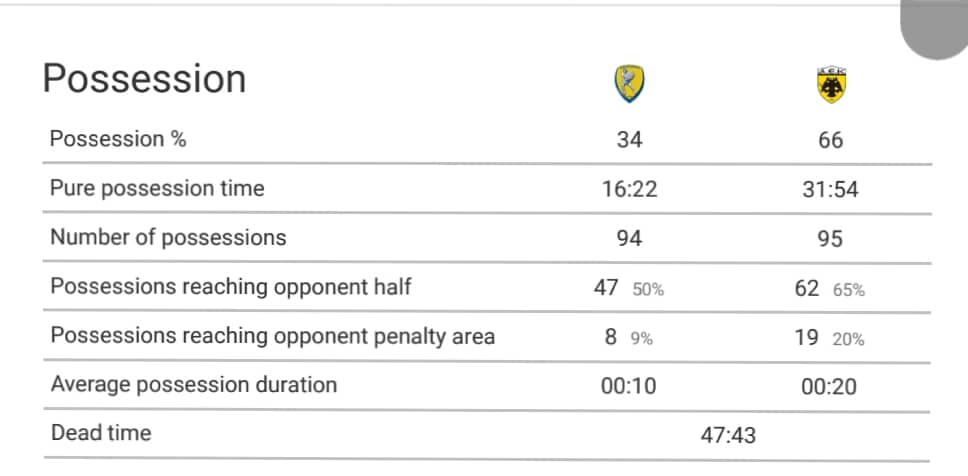Click the Pure possession time label

click(157, 188)
